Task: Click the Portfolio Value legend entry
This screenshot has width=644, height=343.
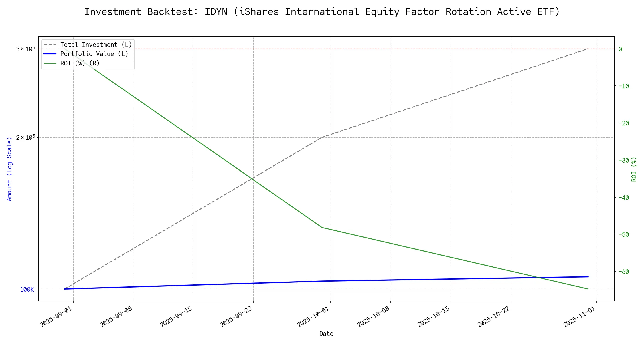Action: pyautogui.click(x=94, y=54)
